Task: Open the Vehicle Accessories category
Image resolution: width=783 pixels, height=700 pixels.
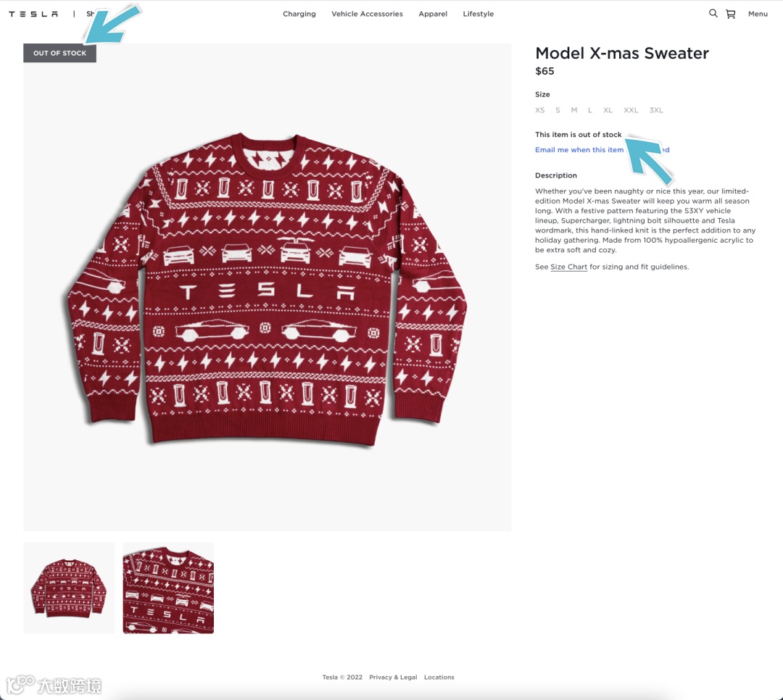Action: pyautogui.click(x=367, y=14)
